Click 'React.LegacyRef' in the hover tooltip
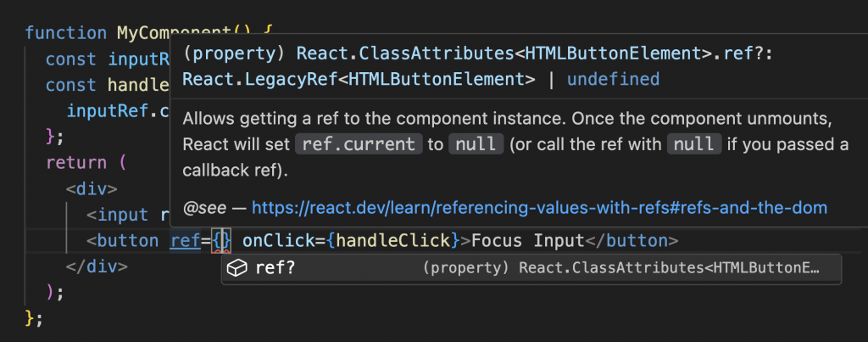Viewport: 868px width, 342px height. [x=259, y=79]
